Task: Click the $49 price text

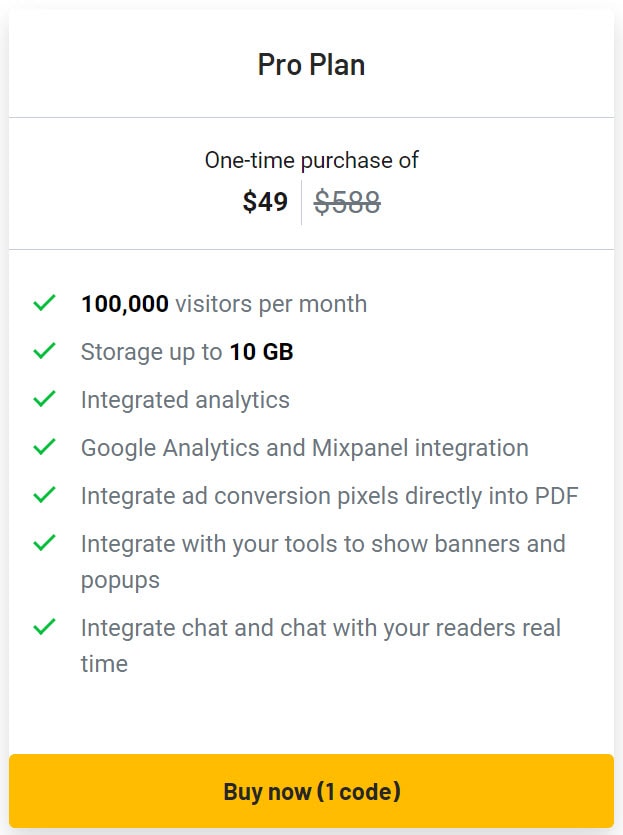Action: [265, 202]
